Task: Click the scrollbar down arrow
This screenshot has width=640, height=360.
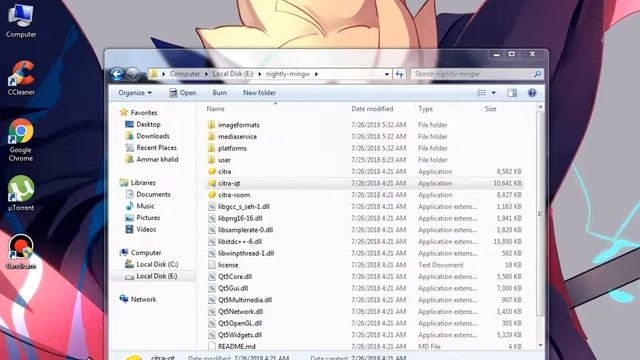Action: [x=540, y=345]
